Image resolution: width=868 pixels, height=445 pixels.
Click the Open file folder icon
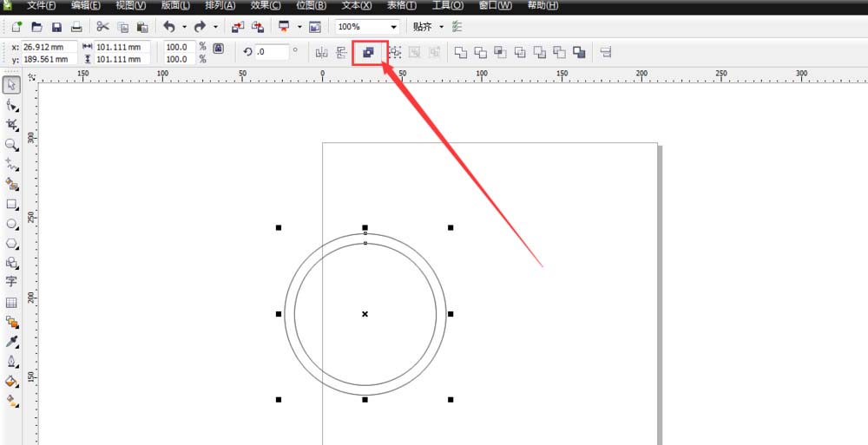(x=36, y=27)
